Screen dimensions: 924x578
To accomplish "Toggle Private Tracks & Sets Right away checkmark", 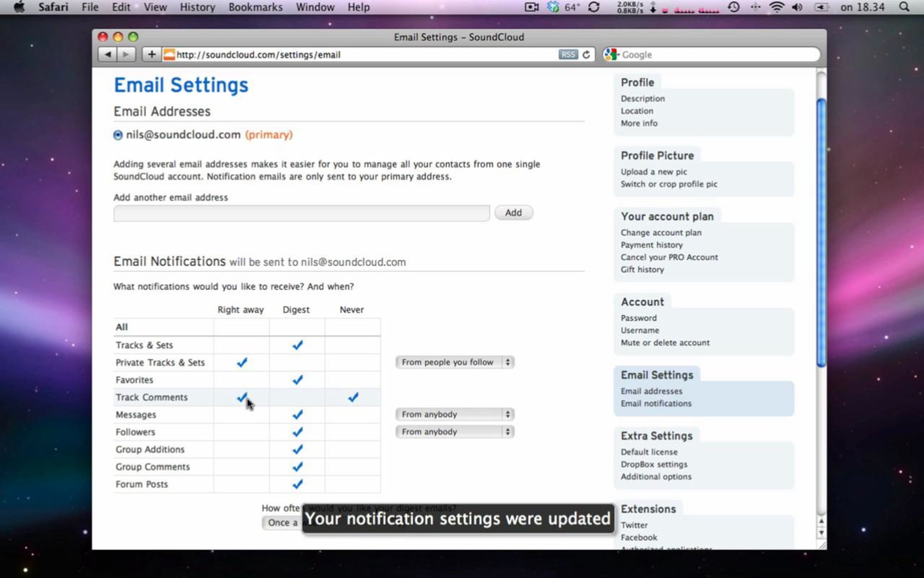I will 242,363.
